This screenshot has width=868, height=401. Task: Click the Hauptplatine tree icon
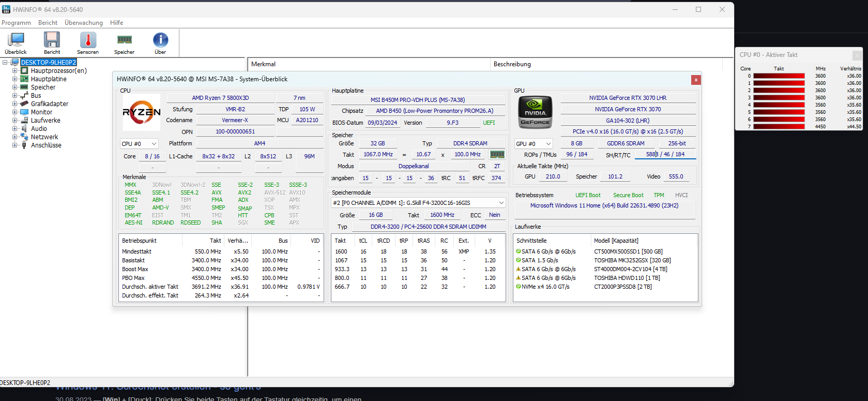[24, 79]
